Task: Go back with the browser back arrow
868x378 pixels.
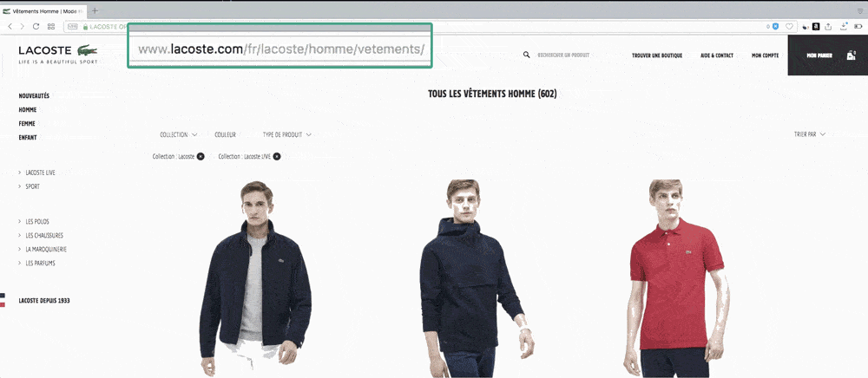Action: point(10,26)
